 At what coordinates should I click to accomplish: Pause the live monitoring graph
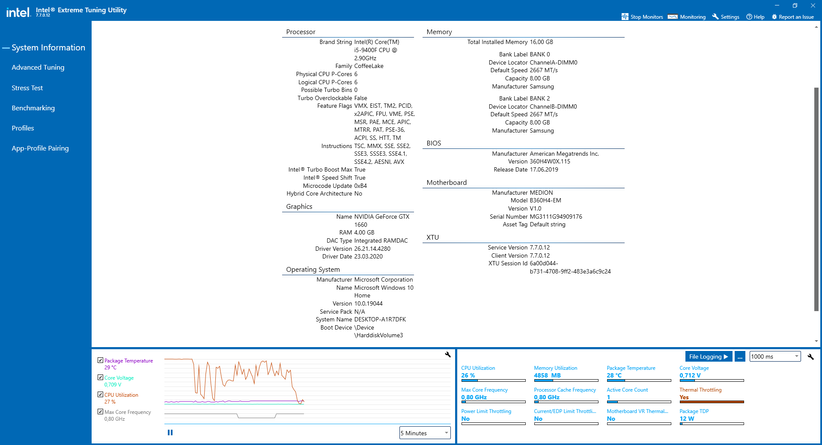tap(170, 432)
